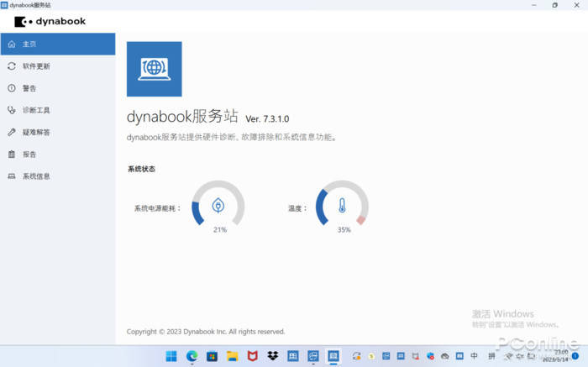Screen dimensions: 588x367
Task: Open 系统信息 laptop icon in sidebar
Action: click(x=12, y=176)
